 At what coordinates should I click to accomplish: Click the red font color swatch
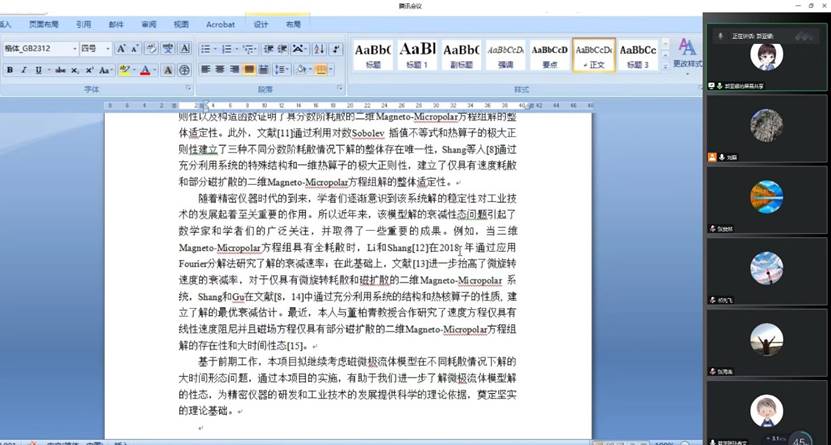(146, 70)
